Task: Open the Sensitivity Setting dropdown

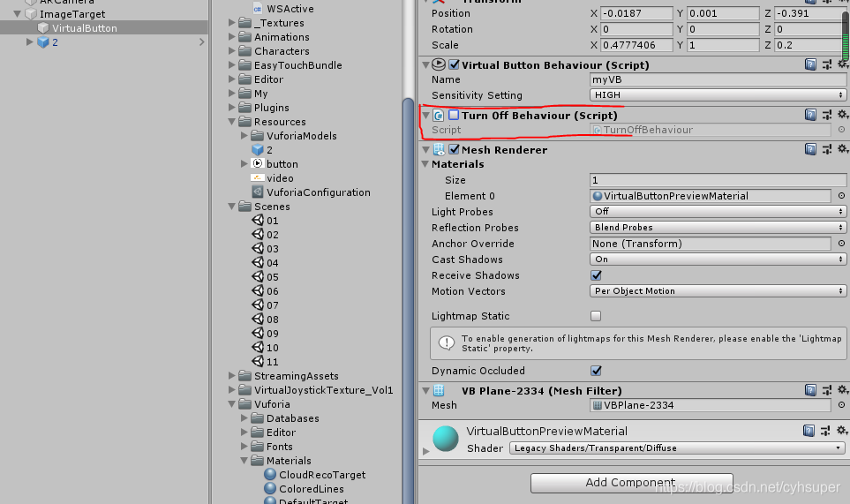Action: pos(718,94)
